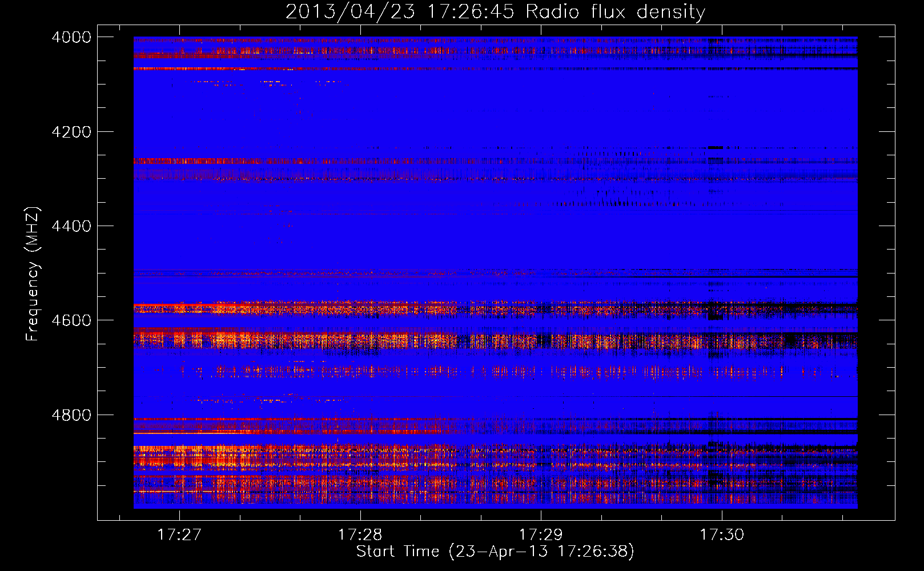The image size is (924, 571).
Task: Select the 4000 frequency axis label
Action: coord(71,37)
